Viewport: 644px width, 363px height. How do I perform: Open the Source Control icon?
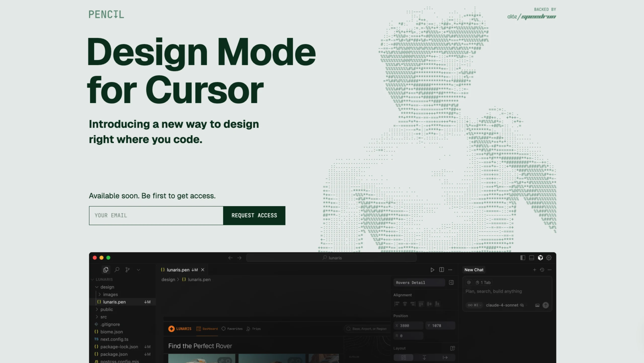pyautogui.click(x=128, y=270)
